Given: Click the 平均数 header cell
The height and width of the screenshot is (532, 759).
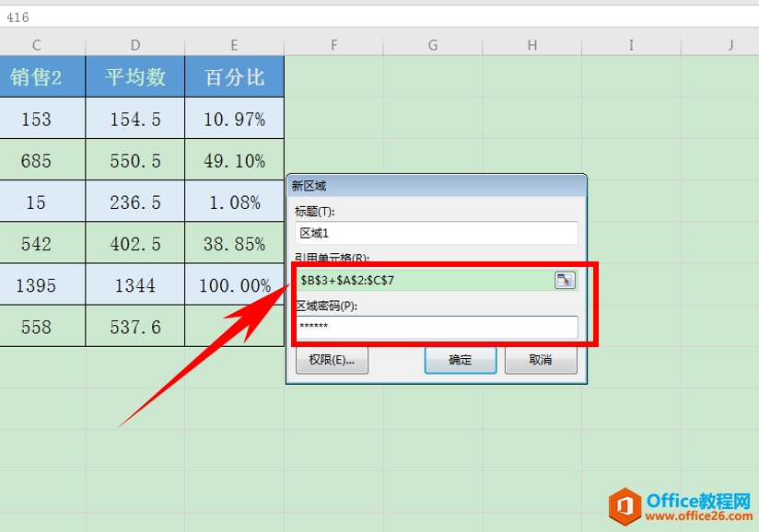Looking at the screenshot, I should 135,76.
